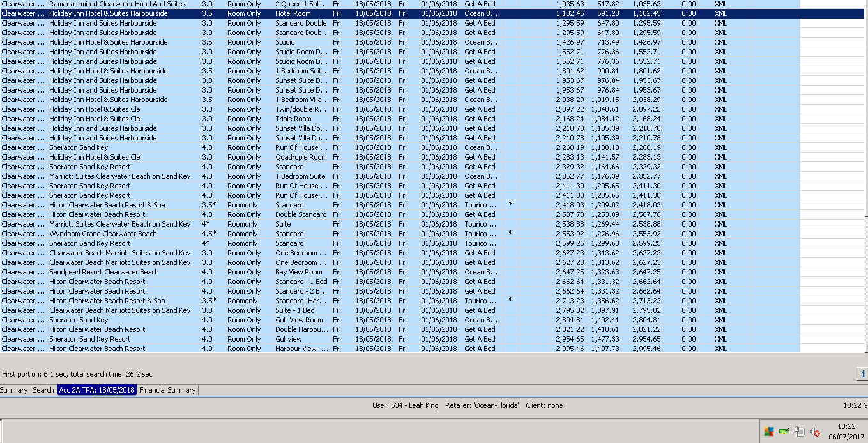
Task: Select the Hilton row priced 2,418.03
Action: tap(400, 205)
